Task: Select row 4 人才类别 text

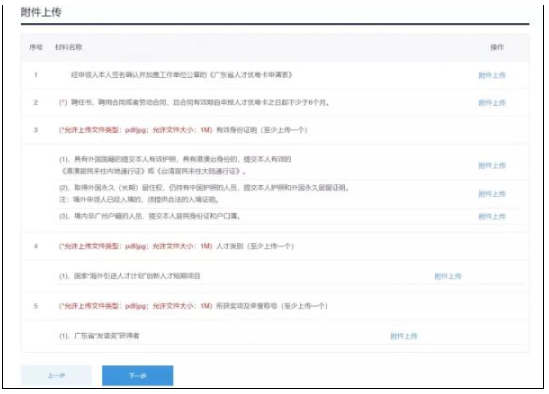Action: (x=255, y=246)
